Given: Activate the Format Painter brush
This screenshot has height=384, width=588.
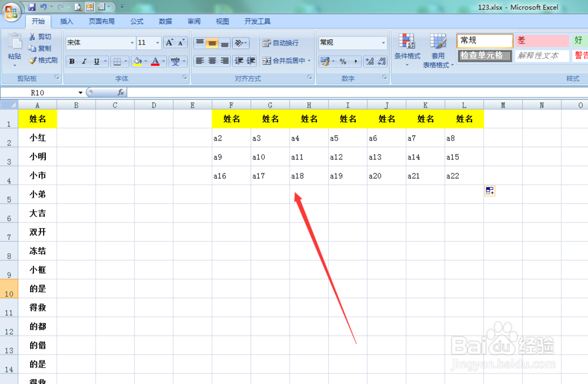Looking at the screenshot, I should tap(32, 60).
